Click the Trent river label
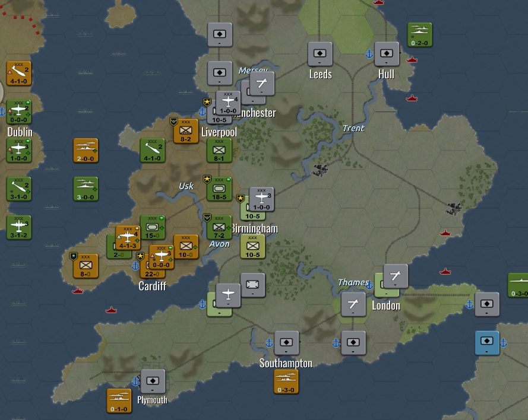528x420 pixels. [x=353, y=128]
